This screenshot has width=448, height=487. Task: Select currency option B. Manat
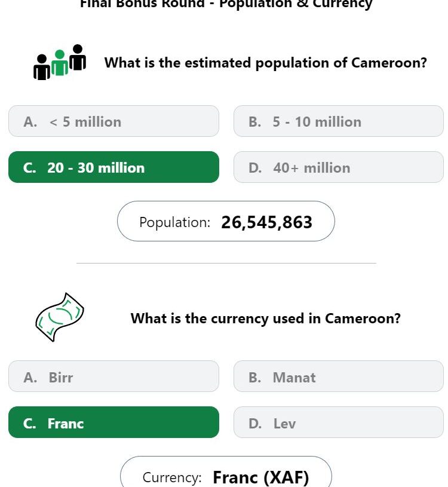pyautogui.click(x=339, y=376)
